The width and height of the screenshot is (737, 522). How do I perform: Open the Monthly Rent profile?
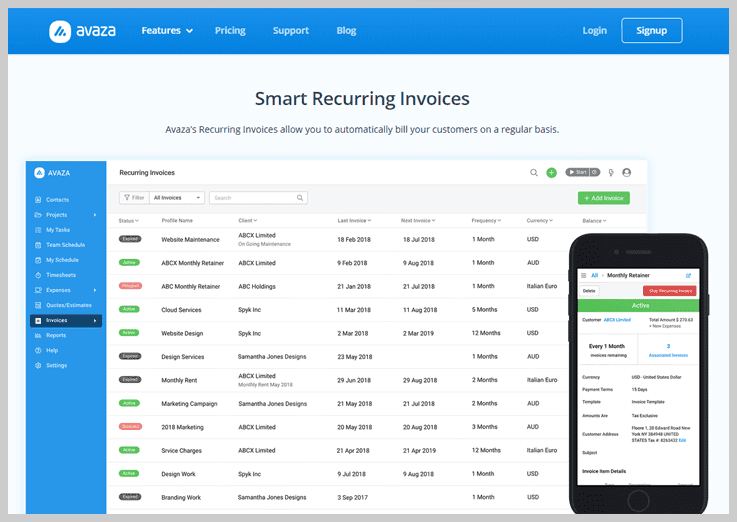click(179, 381)
